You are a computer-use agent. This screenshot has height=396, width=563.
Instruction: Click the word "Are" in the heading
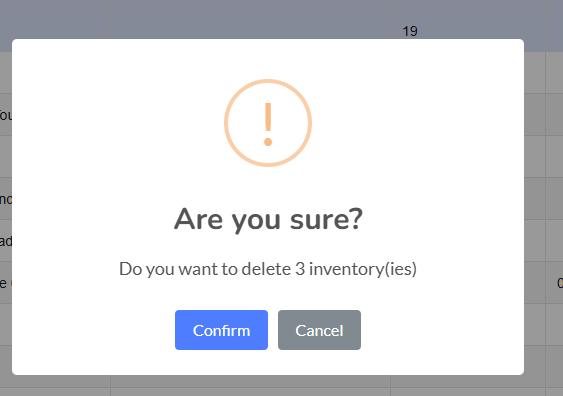198,219
